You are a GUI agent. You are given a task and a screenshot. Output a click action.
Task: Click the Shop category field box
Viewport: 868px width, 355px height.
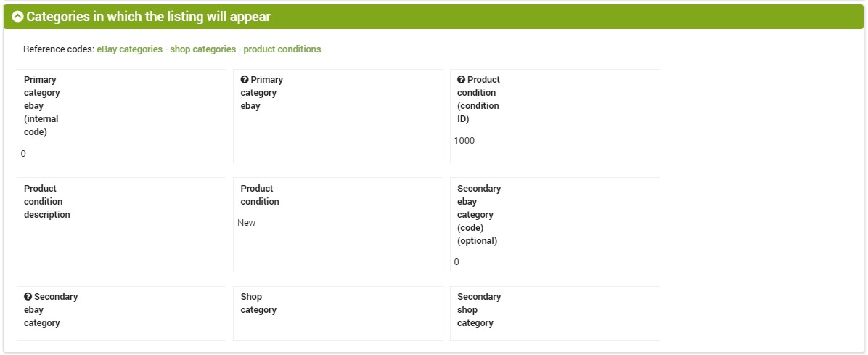click(x=337, y=313)
